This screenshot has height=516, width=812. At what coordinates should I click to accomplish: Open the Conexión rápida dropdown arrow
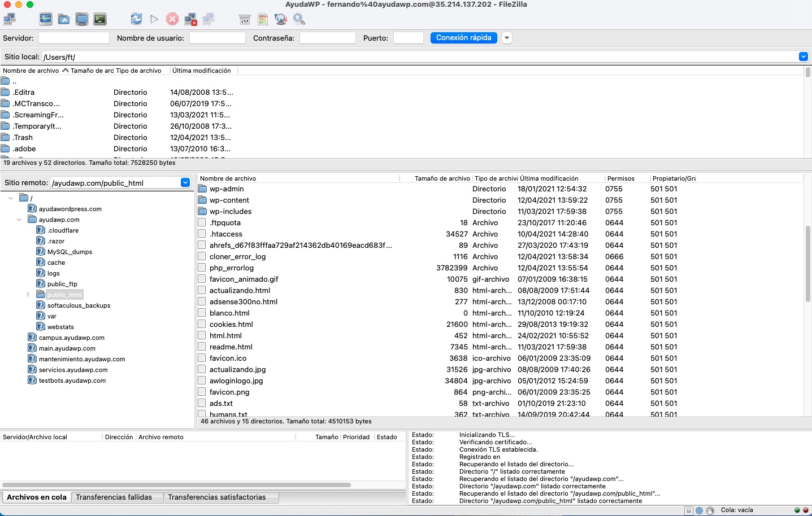click(x=506, y=38)
